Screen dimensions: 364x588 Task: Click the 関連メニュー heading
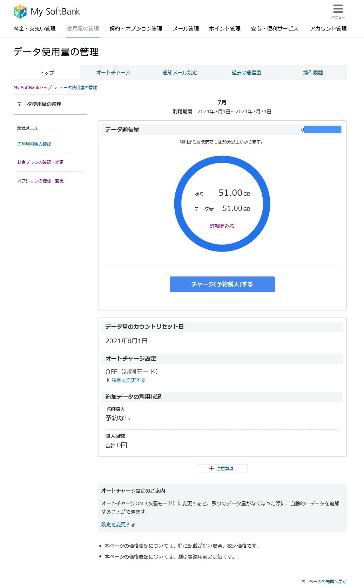(x=30, y=128)
